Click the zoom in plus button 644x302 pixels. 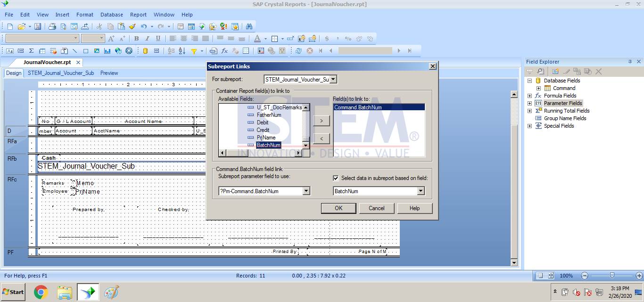point(639,276)
